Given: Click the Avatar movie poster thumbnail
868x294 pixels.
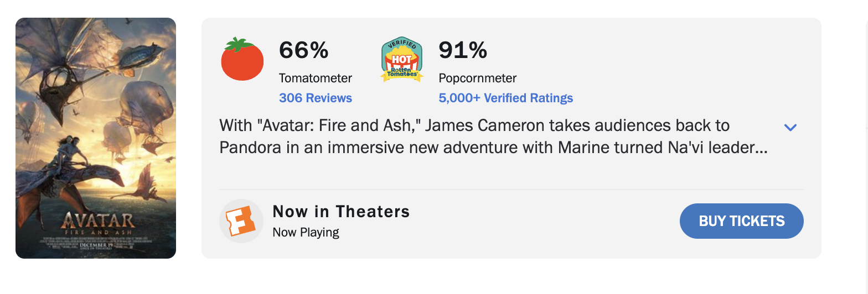Looking at the screenshot, I should click(96, 138).
